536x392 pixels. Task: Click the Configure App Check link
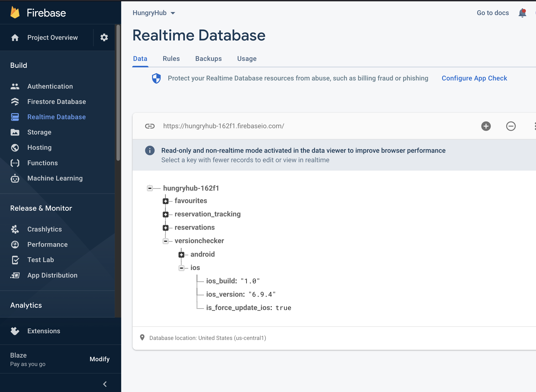474,78
